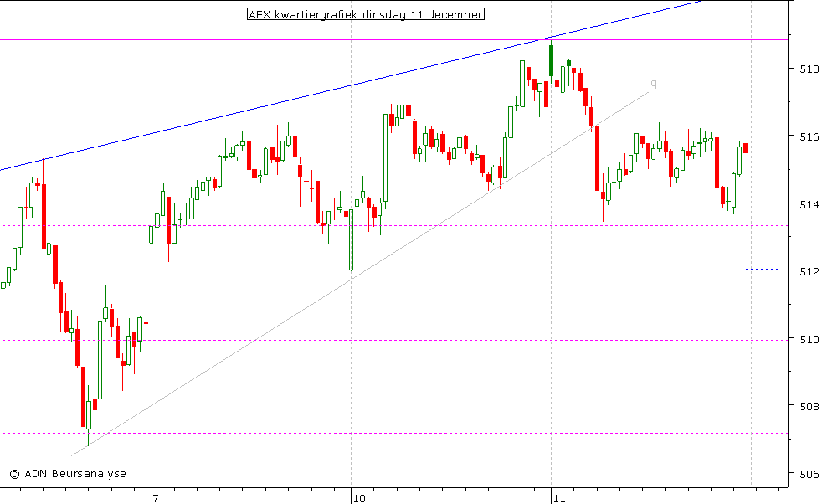The image size is (822, 504).
Task: Click the 508 price axis label
Action: (x=810, y=406)
